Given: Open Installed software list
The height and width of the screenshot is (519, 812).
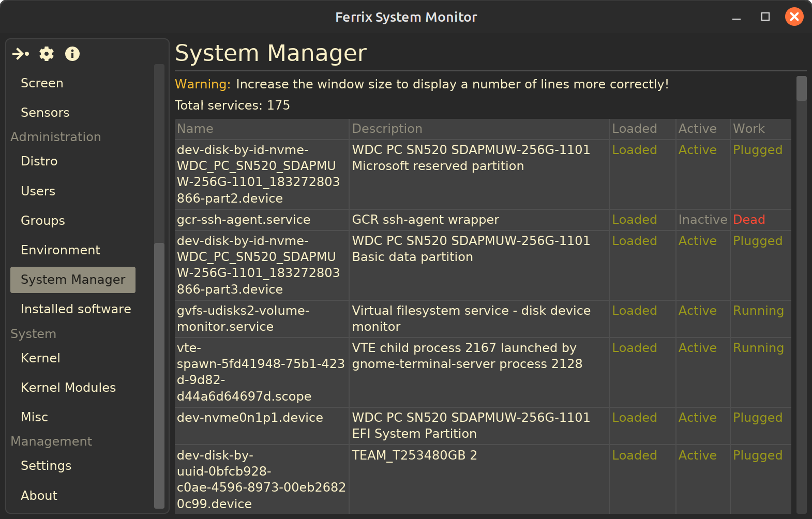Looking at the screenshot, I should pos(76,309).
